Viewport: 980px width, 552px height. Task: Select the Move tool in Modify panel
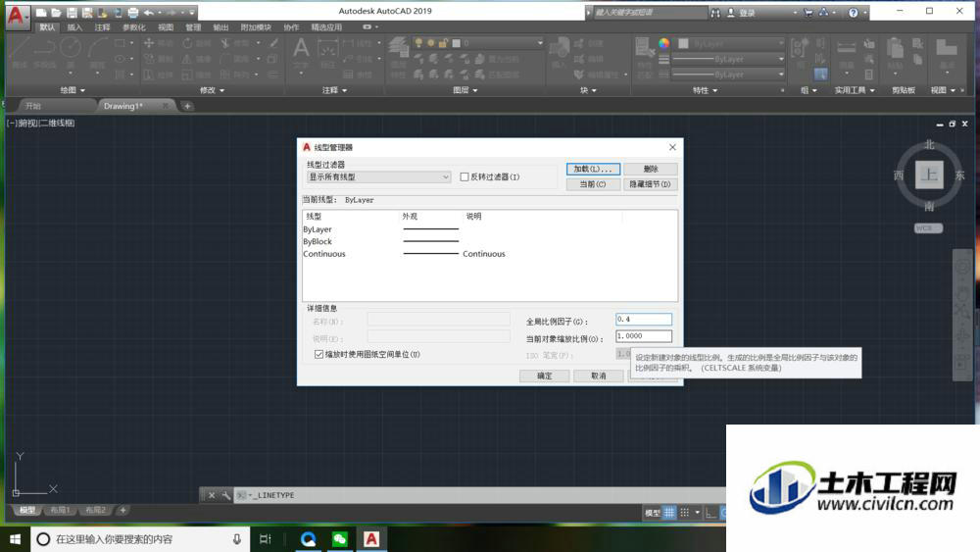[x=149, y=43]
